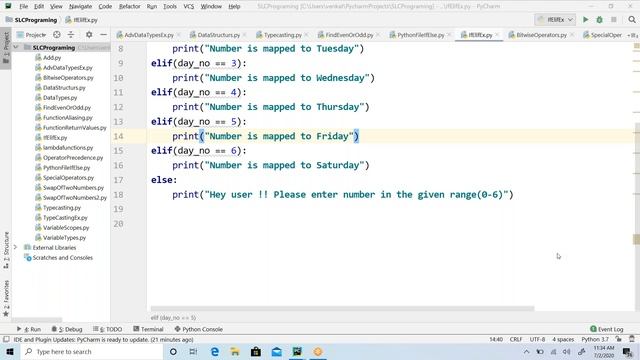Open Search Everywhere magnifier icon
The image size is (640, 360).
click(x=632, y=20)
